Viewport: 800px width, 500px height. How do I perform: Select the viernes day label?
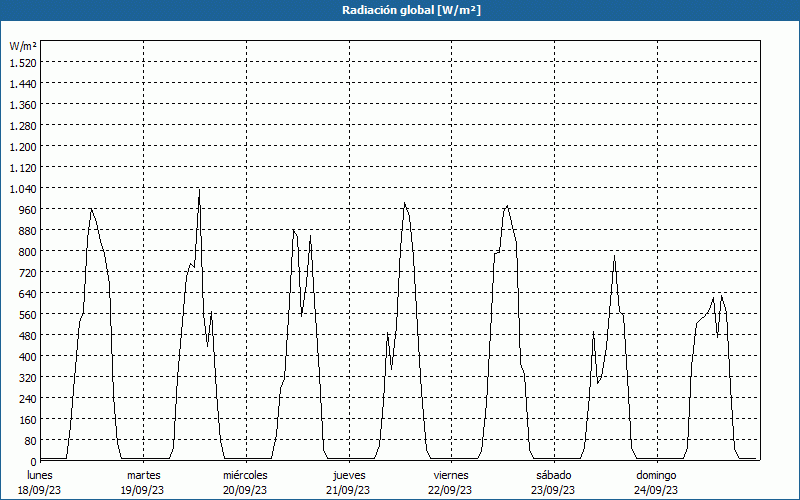point(451,475)
